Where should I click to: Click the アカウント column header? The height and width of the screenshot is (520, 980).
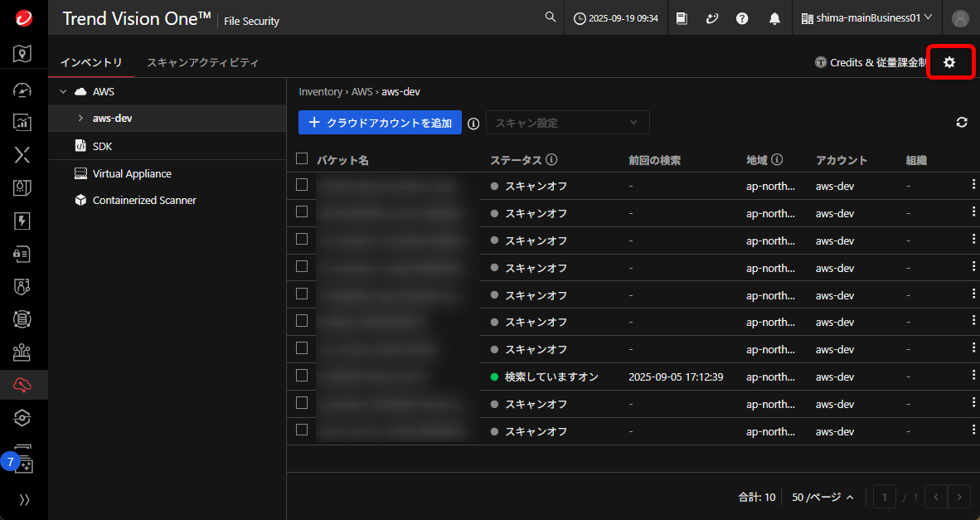click(842, 160)
